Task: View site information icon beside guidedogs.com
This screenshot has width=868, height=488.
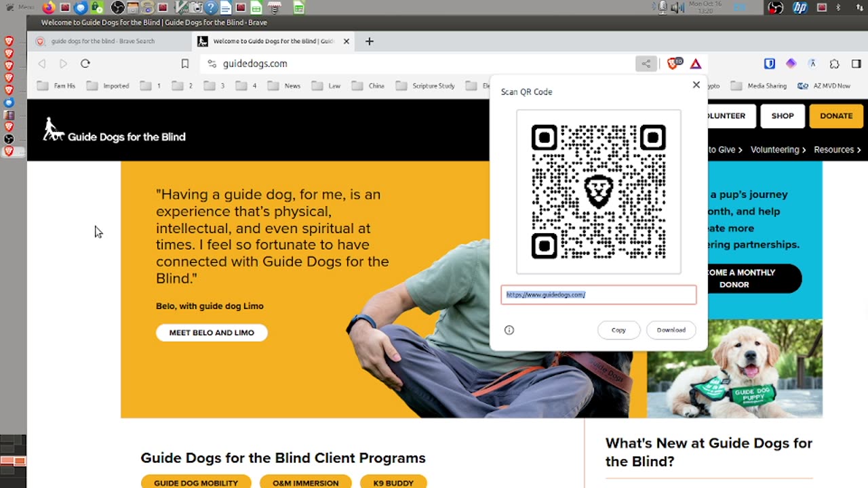Action: tap(212, 64)
